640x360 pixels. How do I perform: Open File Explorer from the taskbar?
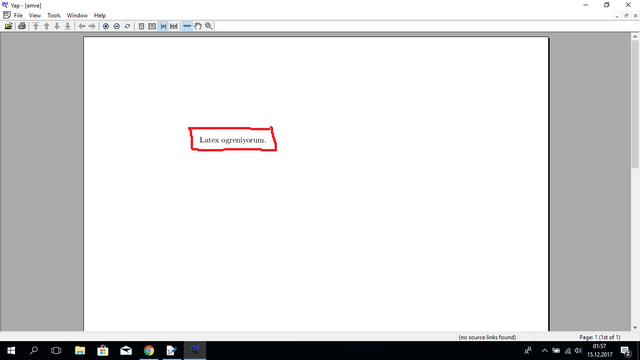[x=80, y=351]
